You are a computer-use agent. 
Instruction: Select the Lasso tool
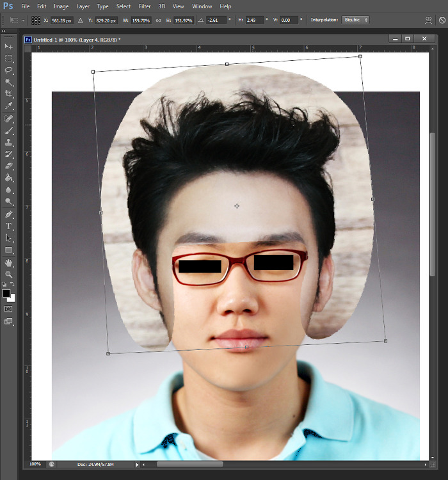coord(9,70)
